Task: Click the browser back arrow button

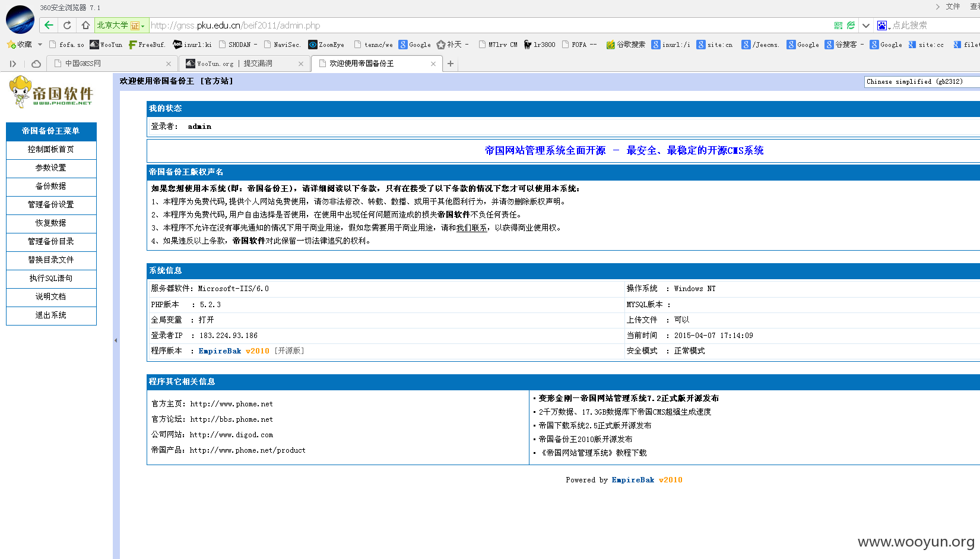Action: pyautogui.click(x=49, y=25)
